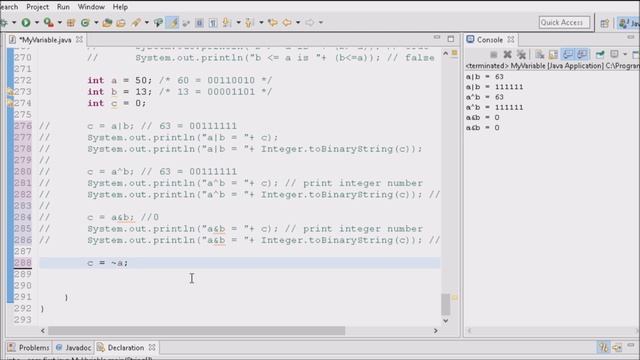Expand the Next Annotation dropdown arrow
The image size is (640, 360).
[238, 23]
